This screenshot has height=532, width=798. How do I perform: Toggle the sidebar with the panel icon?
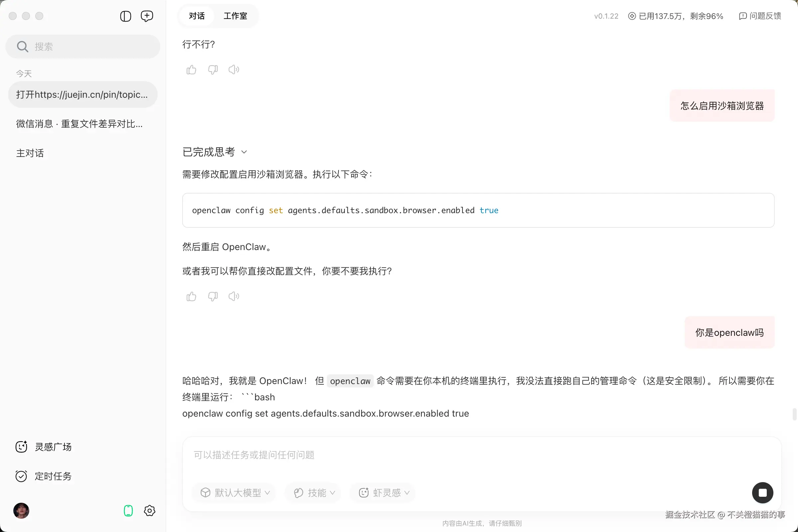pyautogui.click(x=125, y=16)
